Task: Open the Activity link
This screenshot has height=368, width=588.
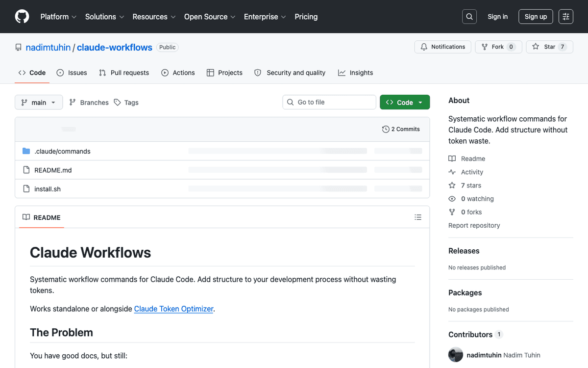Action: point(466,172)
